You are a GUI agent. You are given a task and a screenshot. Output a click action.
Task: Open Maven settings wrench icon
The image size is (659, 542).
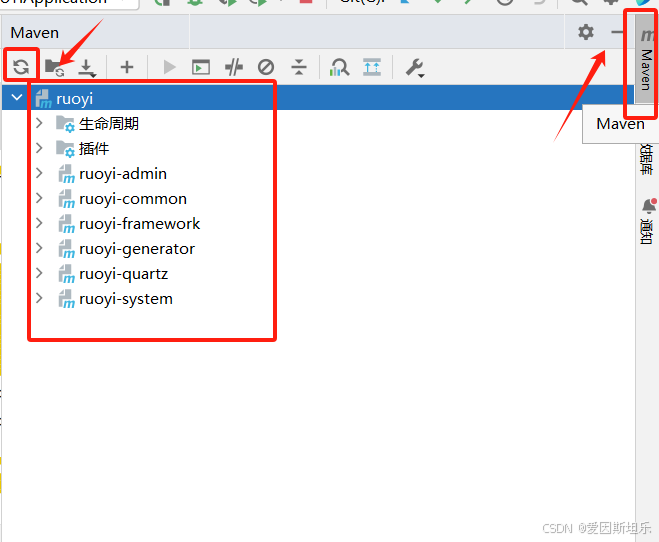[x=415, y=68]
